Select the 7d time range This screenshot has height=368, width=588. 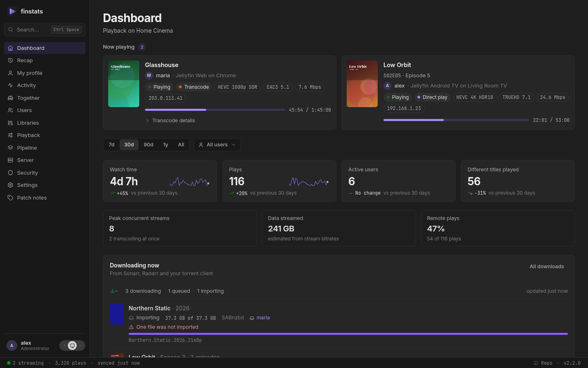(111, 145)
